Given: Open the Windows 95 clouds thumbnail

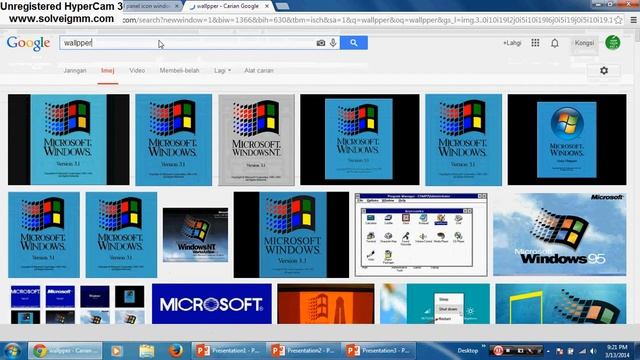Looking at the screenshot, I should pos(560,235).
